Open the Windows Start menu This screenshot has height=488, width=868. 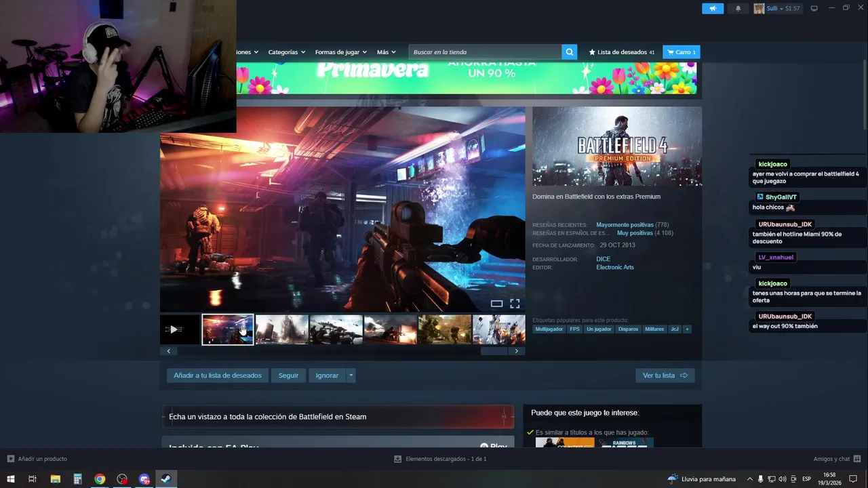11,479
